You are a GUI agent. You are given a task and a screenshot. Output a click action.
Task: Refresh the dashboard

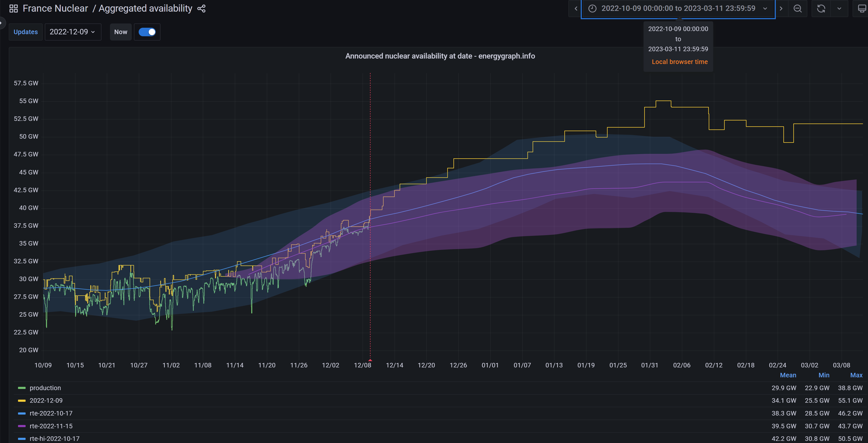[x=821, y=9]
